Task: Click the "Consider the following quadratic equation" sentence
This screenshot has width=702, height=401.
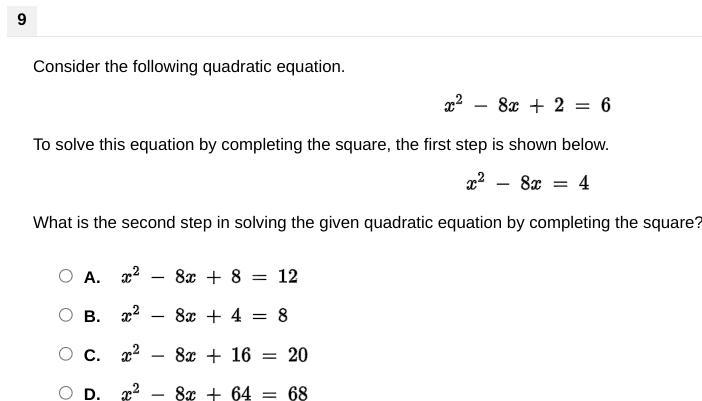Action: coord(189,67)
